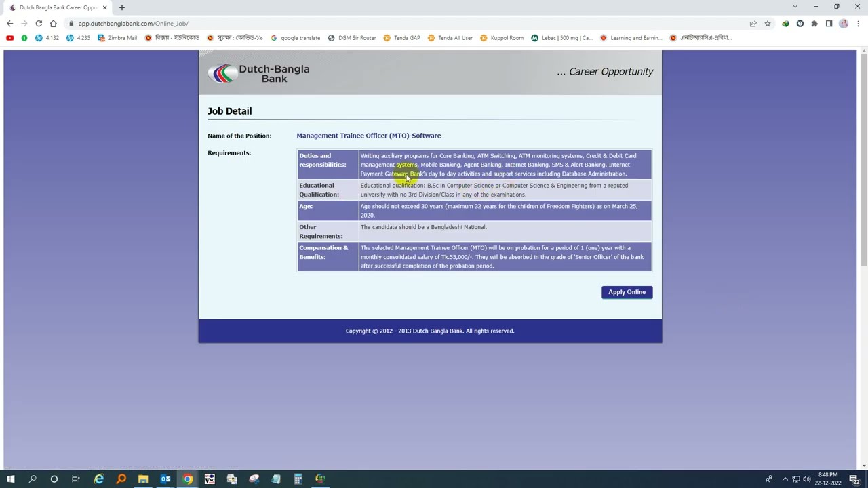868x488 pixels.
Task: Close the Dutch Bangla Bank Career tab
Action: tap(105, 7)
